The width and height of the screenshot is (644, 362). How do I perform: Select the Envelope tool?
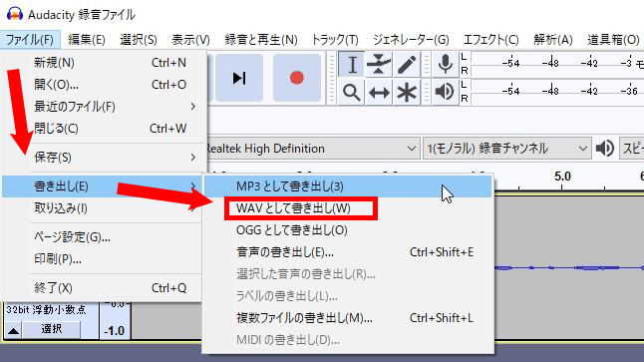(379, 65)
